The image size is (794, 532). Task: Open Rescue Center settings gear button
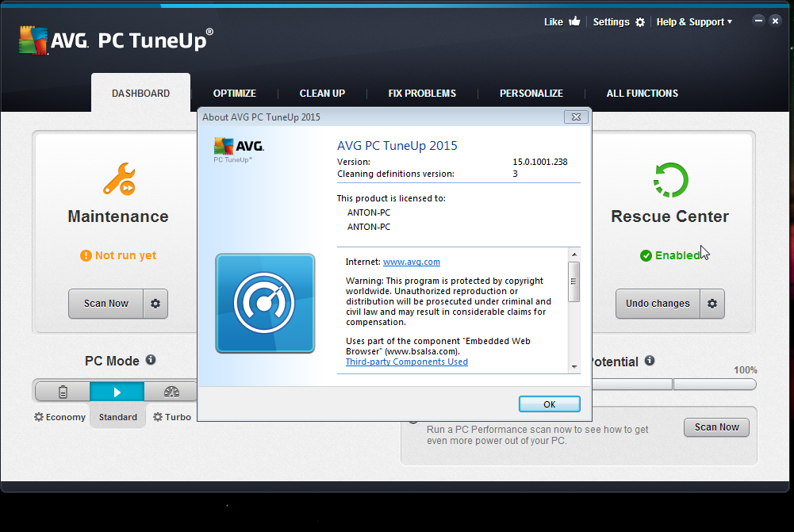712,304
